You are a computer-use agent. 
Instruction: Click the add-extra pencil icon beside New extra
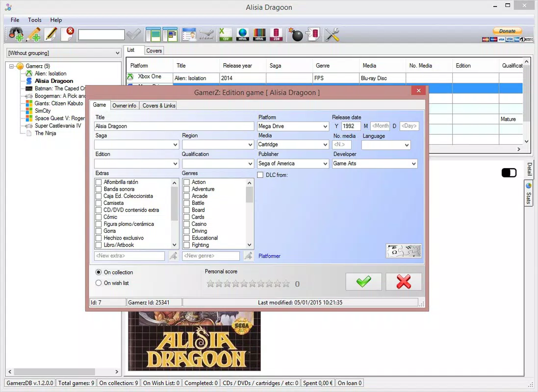point(174,255)
